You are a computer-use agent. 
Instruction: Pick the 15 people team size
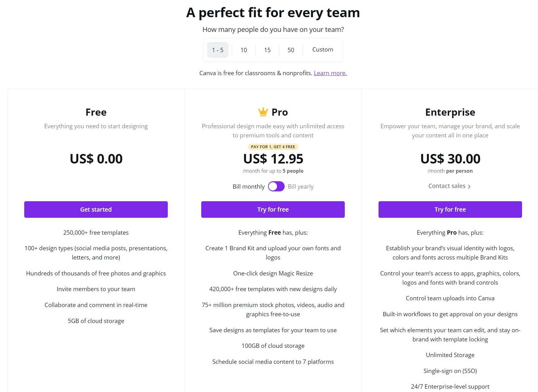pos(267,50)
